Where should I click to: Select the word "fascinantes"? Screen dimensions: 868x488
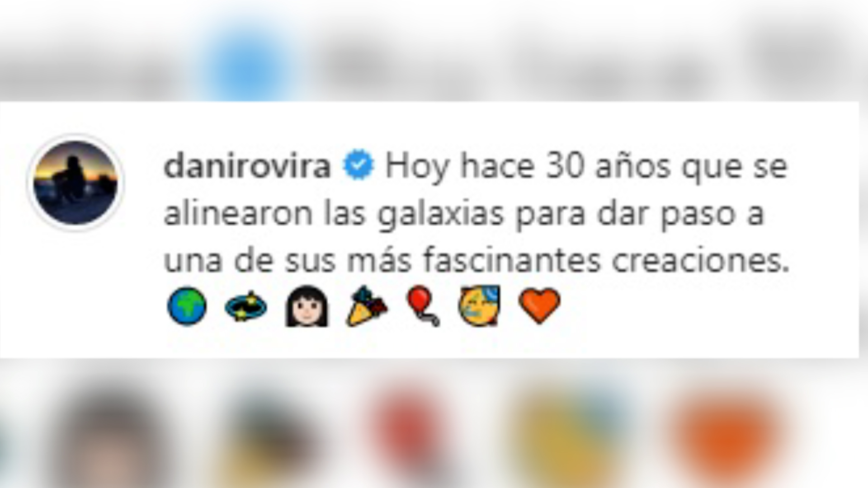coord(512,260)
